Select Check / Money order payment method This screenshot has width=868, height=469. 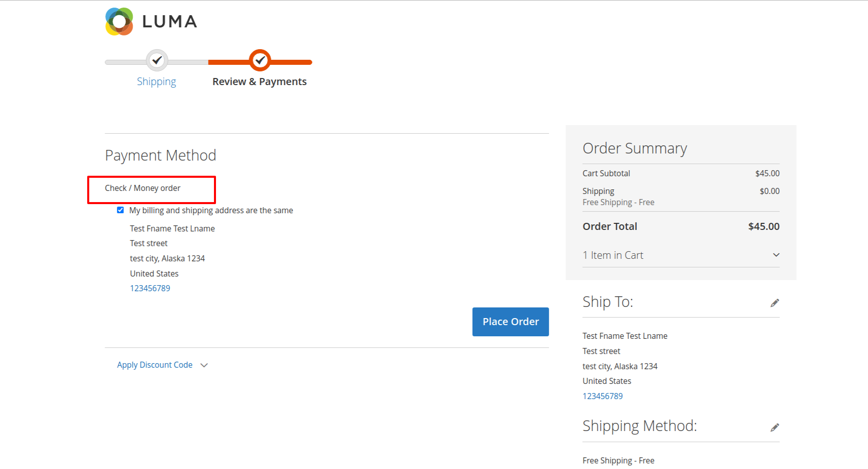point(142,188)
